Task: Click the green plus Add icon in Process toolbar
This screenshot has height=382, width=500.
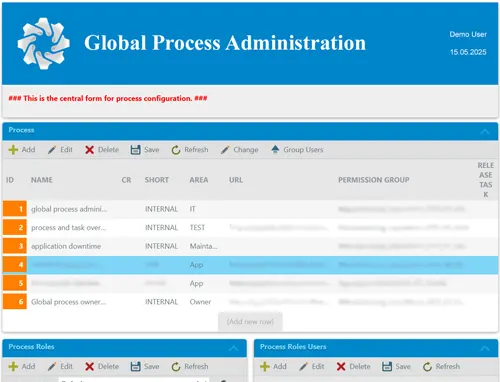Action: (x=13, y=150)
